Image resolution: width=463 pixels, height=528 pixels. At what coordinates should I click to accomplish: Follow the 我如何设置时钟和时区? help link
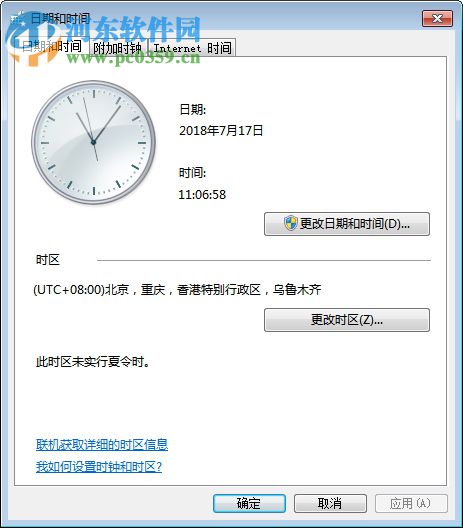99,467
